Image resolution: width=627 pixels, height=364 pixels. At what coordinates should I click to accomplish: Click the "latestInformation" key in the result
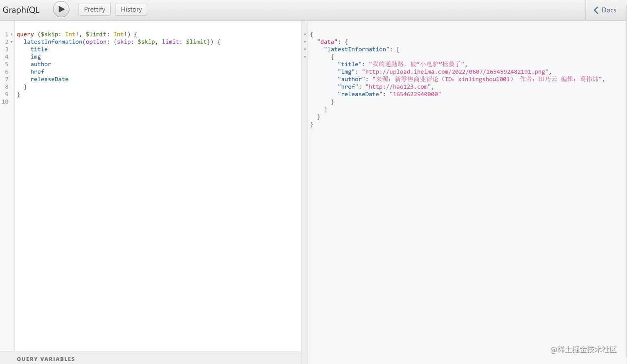pos(356,49)
